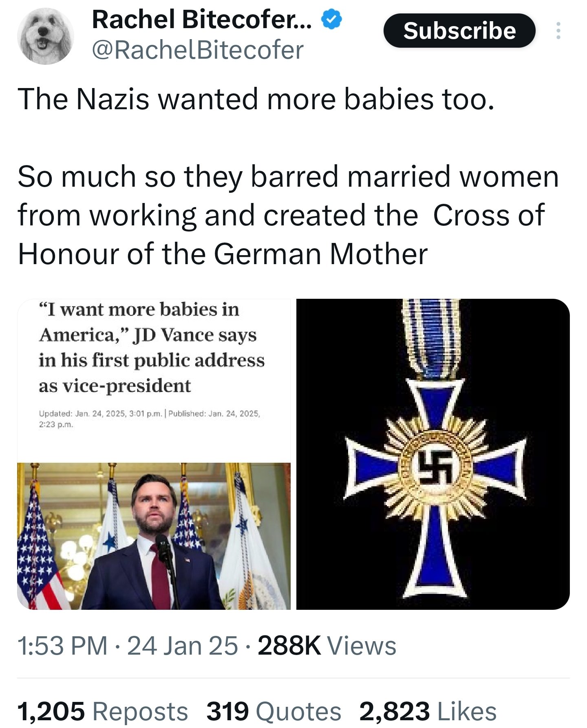
Task: View the 288K Views count
Action: tap(327, 646)
